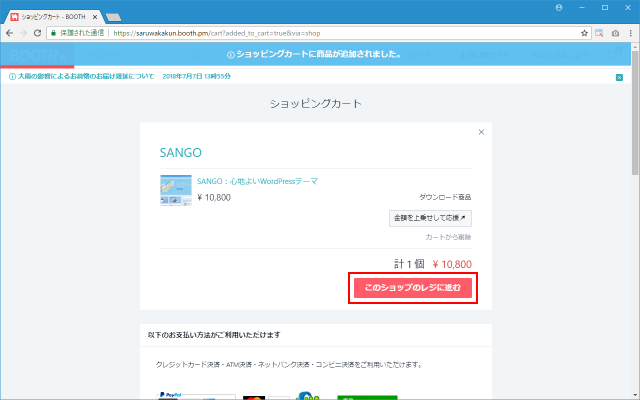640x400 pixels.
Task: Go back with the browser back arrow
Action: click(10, 33)
